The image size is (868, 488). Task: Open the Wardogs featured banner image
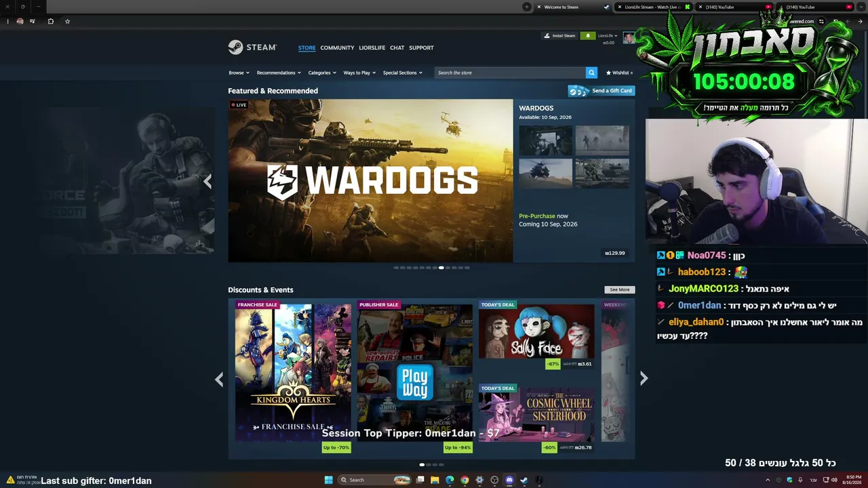pyautogui.click(x=370, y=181)
